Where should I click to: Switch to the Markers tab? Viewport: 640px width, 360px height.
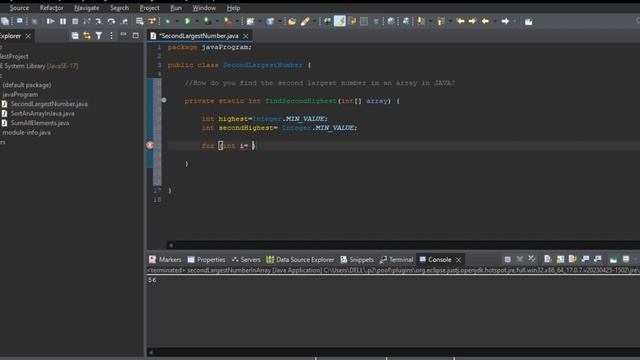[165, 260]
